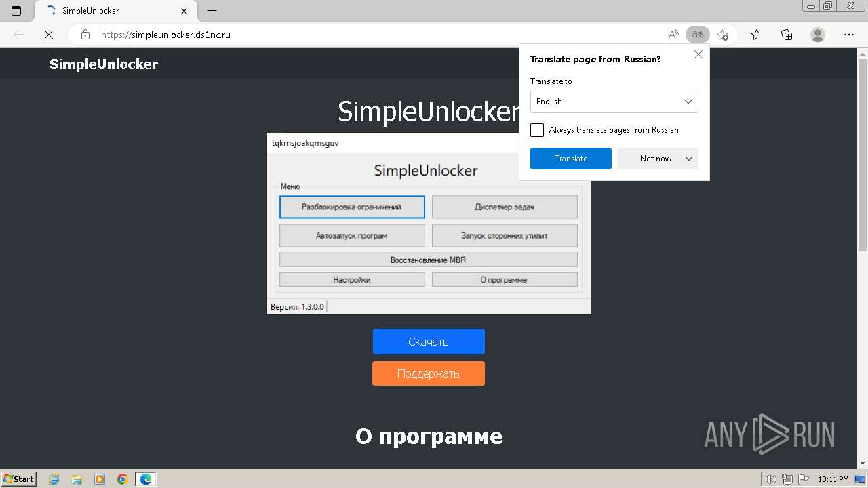
Task: Click the Action Center flag tray icon
Action: (803, 479)
